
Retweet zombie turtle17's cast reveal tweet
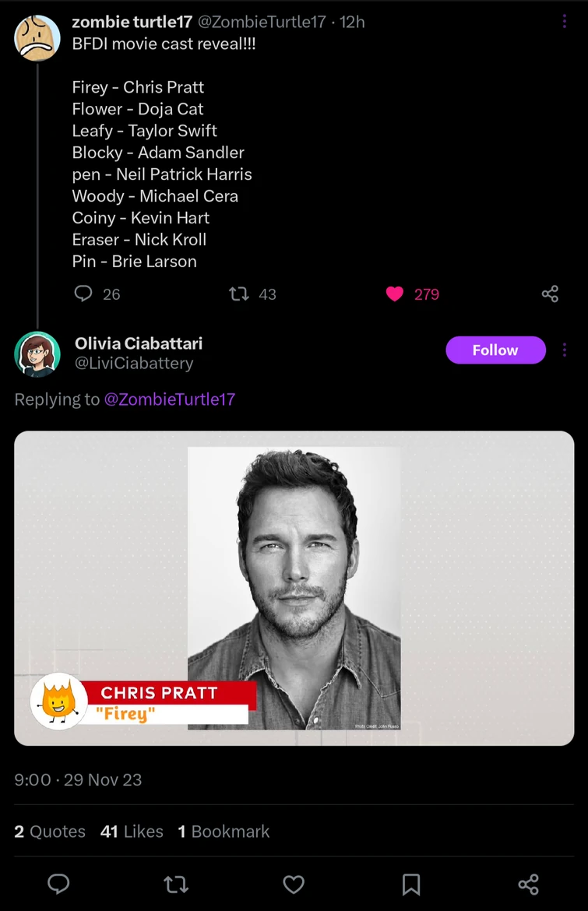(239, 294)
